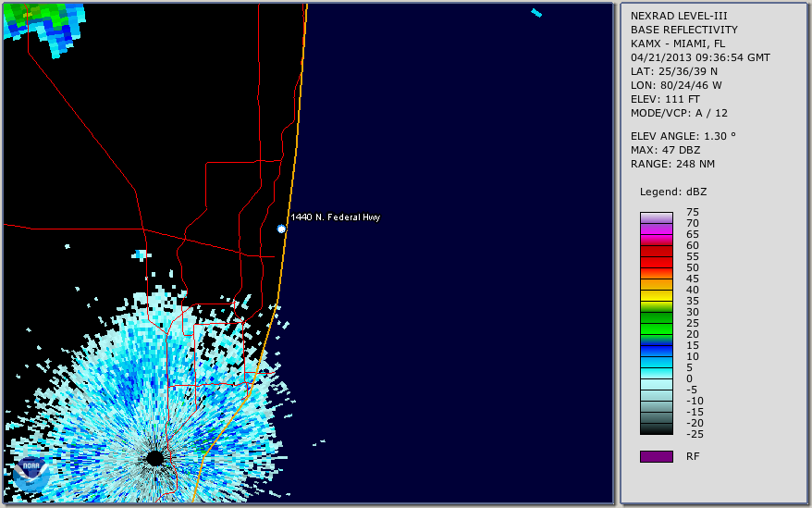
Task: Click the white location marker on the coastline
Action: point(280,229)
